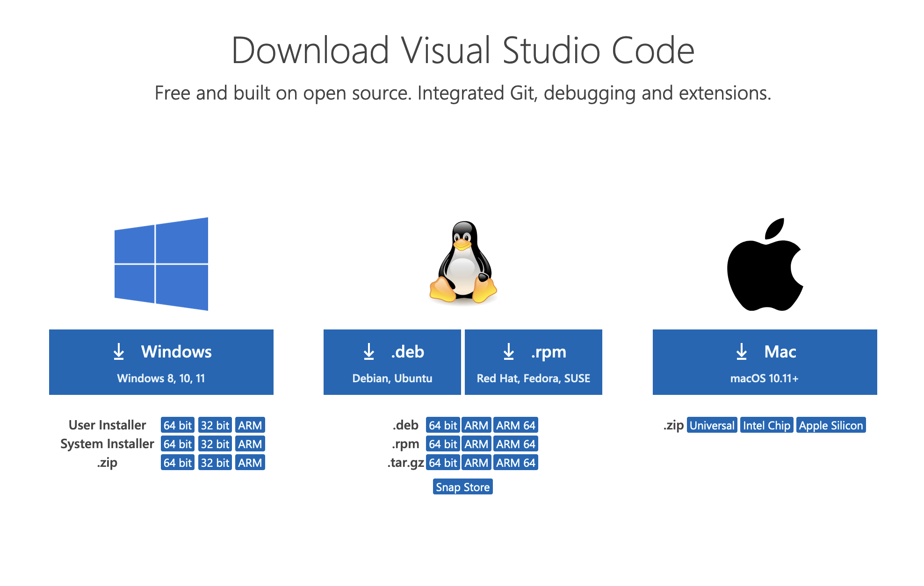Click the Windows logo icon
Viewport: 924px width, 586px height.
(x=161, y=264)
